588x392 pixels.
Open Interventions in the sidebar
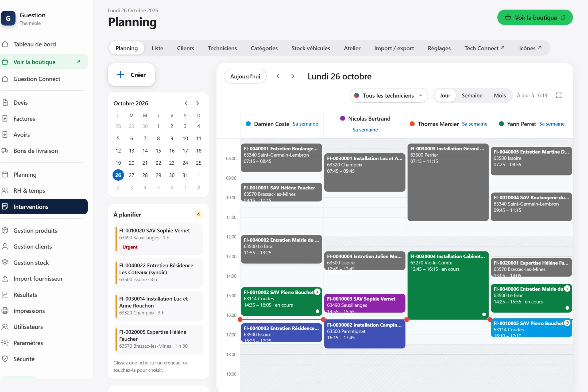[x=44, y=207]
